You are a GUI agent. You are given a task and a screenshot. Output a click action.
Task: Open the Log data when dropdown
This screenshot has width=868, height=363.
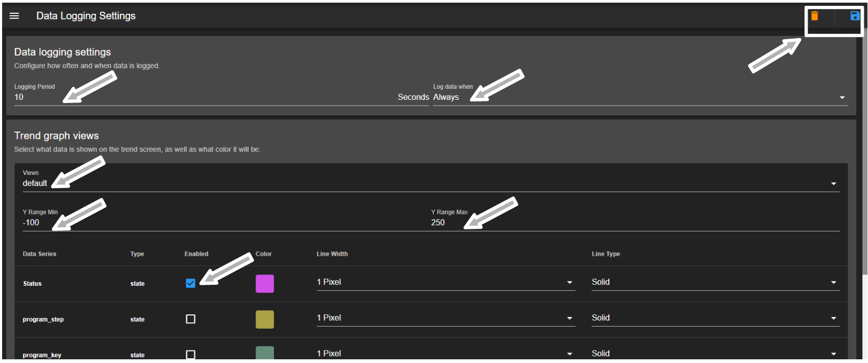click(x=641, y=97)
